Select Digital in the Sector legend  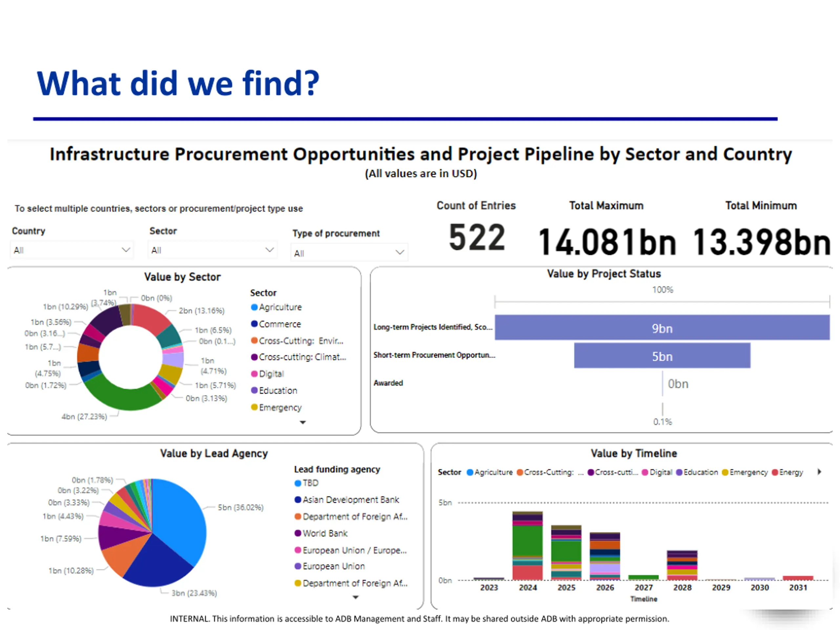pyautogui.click(x=271, y=374)
